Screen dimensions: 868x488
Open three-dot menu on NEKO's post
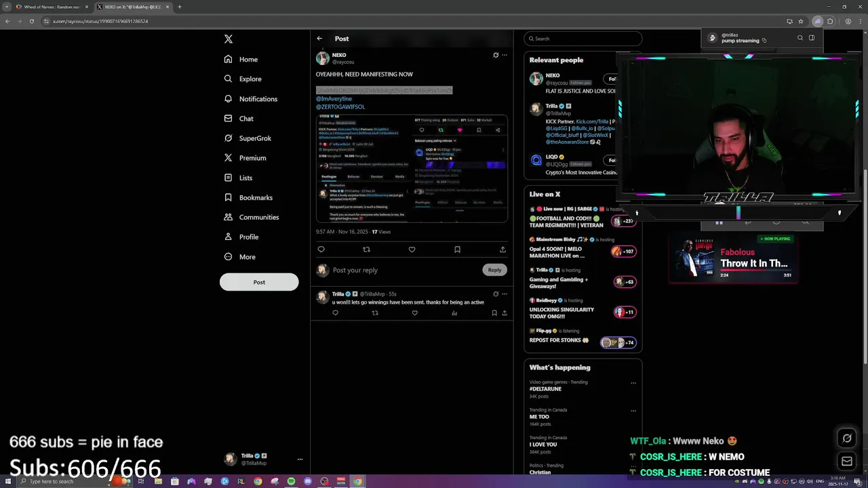click(504, 55)
